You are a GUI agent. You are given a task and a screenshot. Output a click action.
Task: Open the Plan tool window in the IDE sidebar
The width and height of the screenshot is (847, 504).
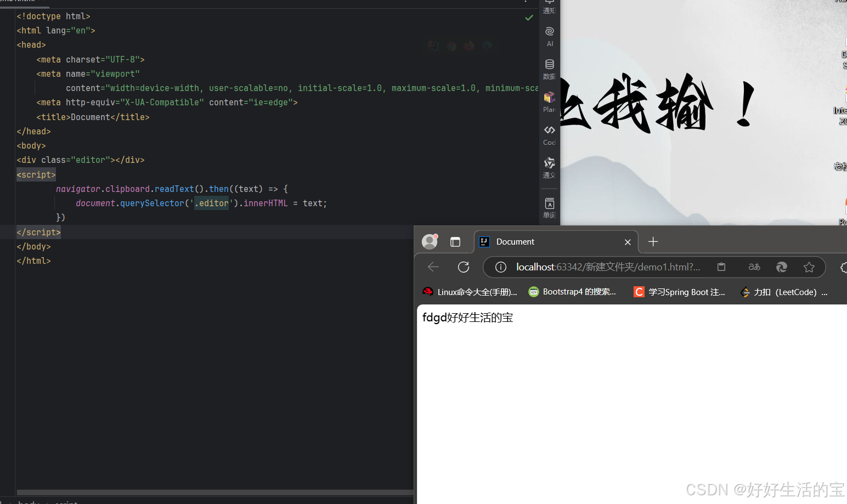pos(550,102)
